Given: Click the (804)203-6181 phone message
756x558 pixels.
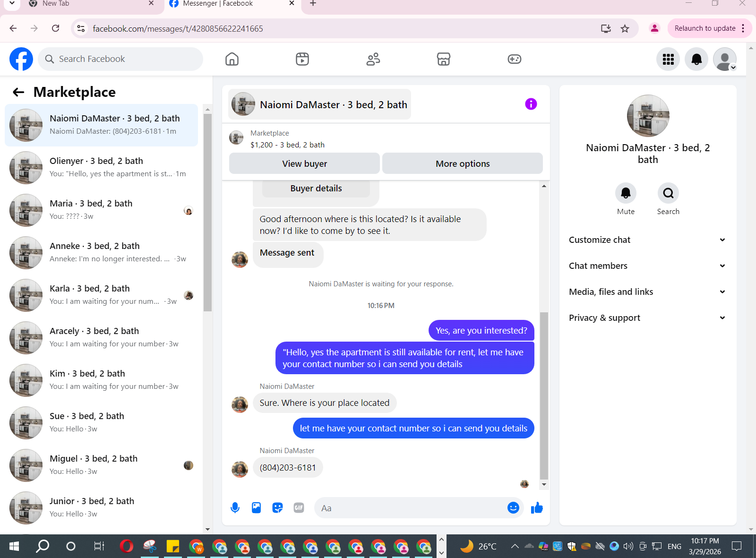Looking at the screenshot, I should click(288, 468).
